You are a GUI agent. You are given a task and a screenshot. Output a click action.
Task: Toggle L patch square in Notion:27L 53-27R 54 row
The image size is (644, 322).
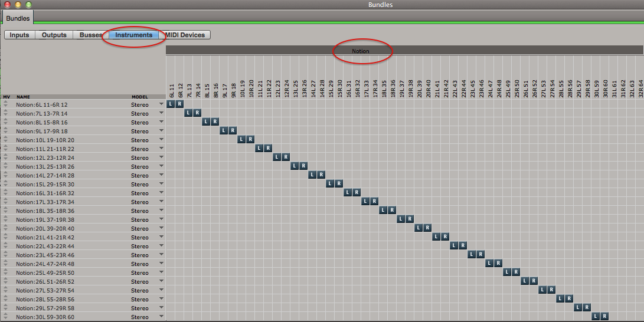click(x=542, y=290)
